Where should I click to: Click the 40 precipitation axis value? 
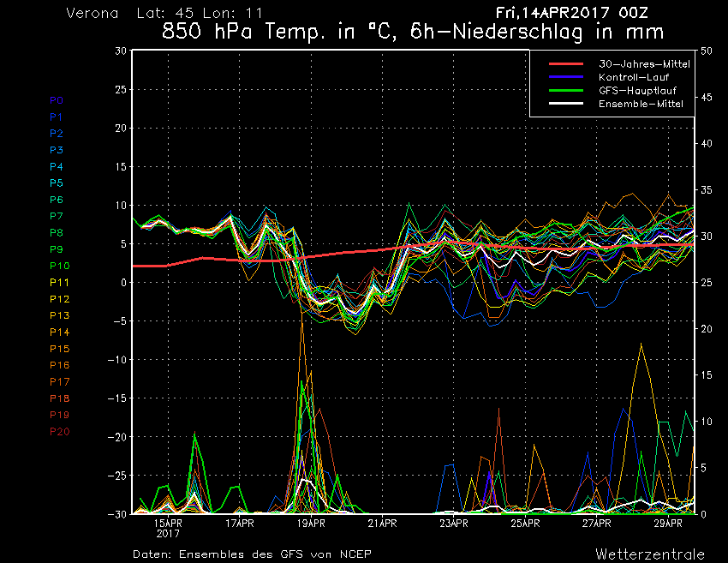coord(707,144)
